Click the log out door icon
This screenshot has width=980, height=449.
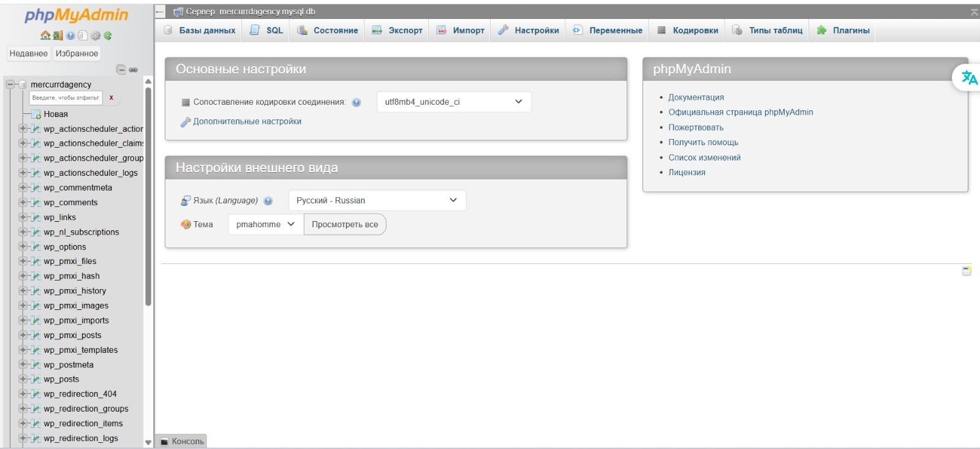coord(58,36)
